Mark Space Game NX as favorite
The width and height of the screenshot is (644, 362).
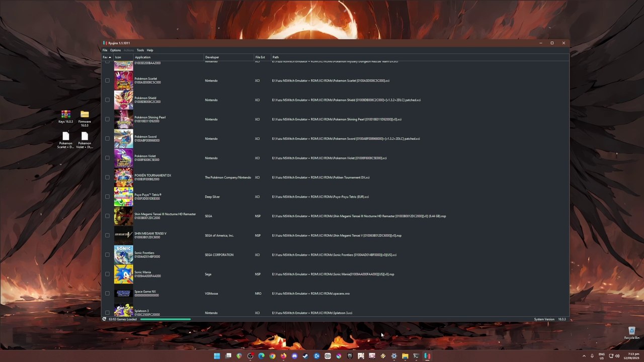107,294
